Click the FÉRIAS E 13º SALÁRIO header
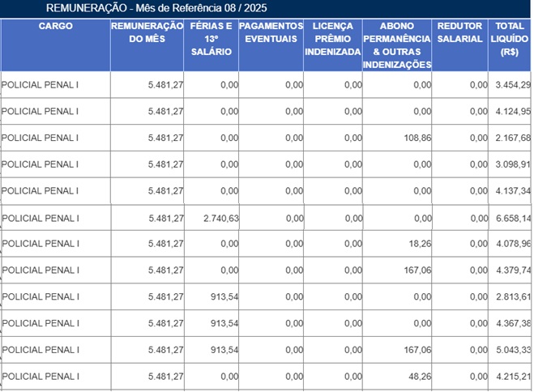 coord(211,39)
